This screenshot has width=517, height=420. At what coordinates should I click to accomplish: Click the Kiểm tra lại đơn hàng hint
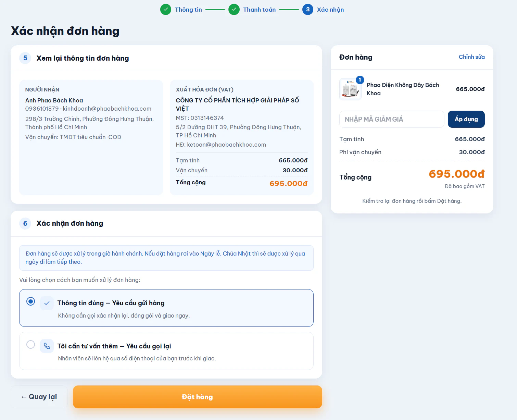click(412, 201)
